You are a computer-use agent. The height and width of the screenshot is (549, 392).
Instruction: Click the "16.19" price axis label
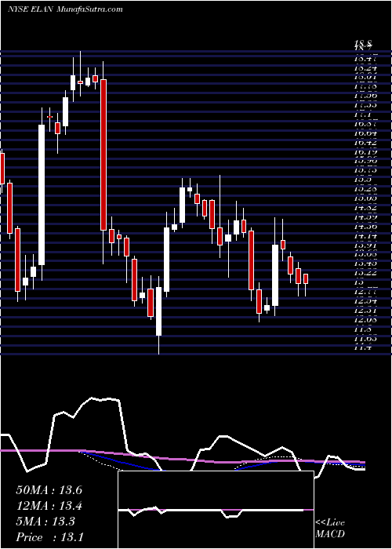pyautogui.click(x=365, y=152)
